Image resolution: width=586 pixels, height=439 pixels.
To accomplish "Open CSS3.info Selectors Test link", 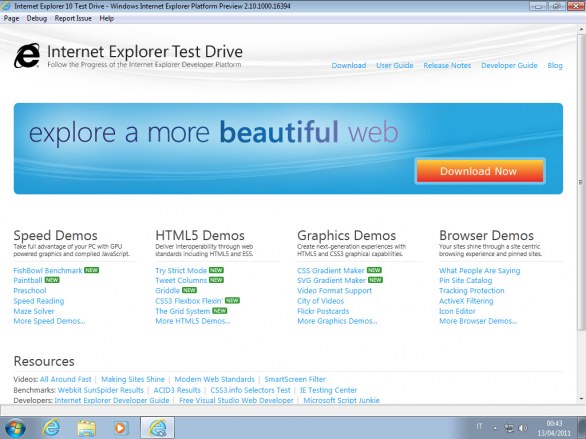I will [250, 390].
